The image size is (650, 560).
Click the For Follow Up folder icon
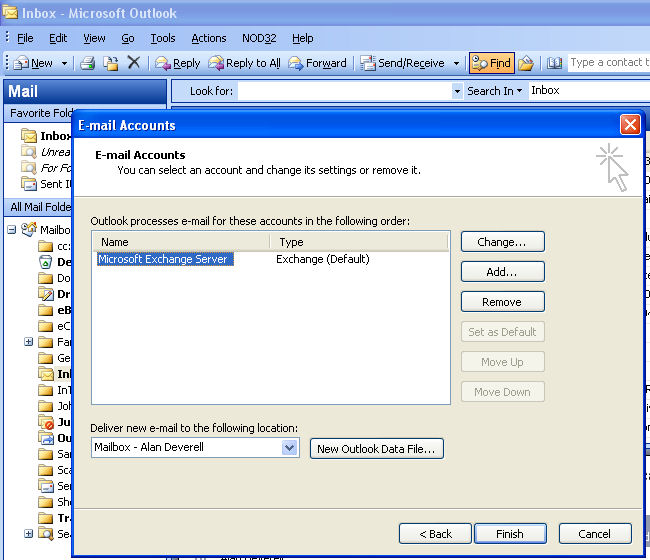coord(29,168)
